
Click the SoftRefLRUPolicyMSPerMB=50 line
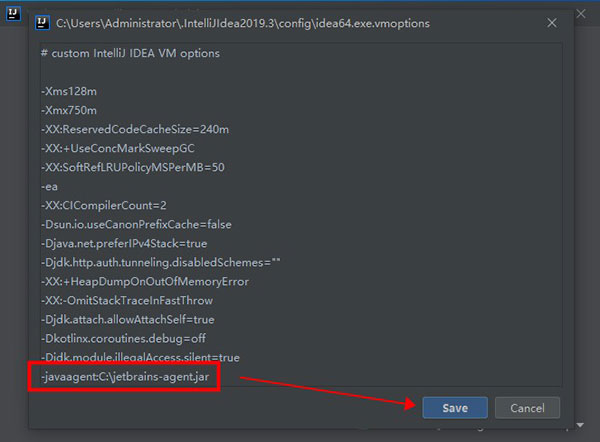pos(133,168)
